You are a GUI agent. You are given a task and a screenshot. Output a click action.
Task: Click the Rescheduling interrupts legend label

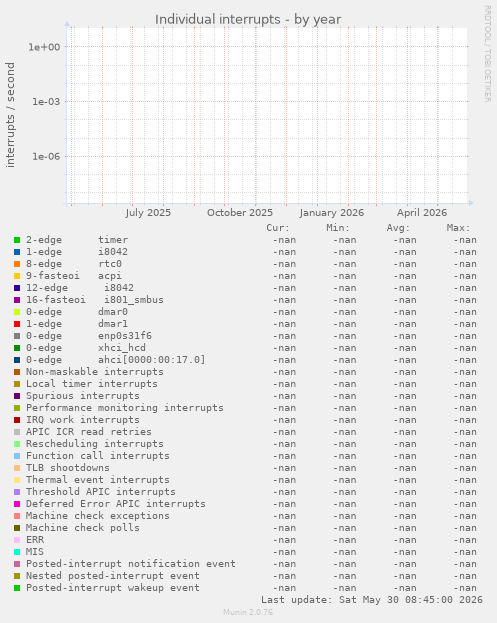95,444
